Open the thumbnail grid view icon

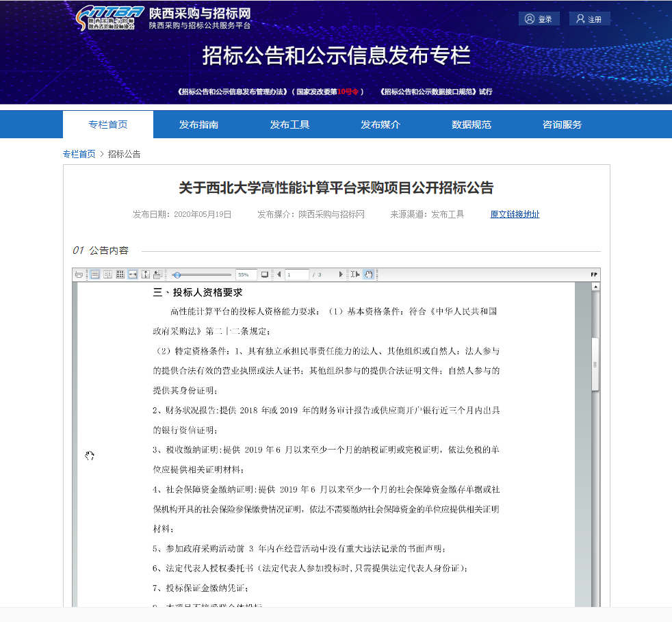120,274
